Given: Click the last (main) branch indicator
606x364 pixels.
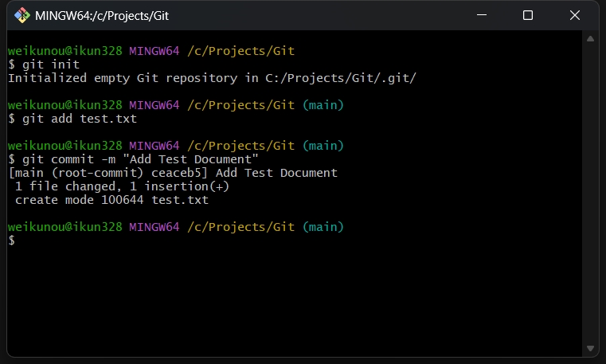Looking at the screenshot, I should [x=323, y=227].
